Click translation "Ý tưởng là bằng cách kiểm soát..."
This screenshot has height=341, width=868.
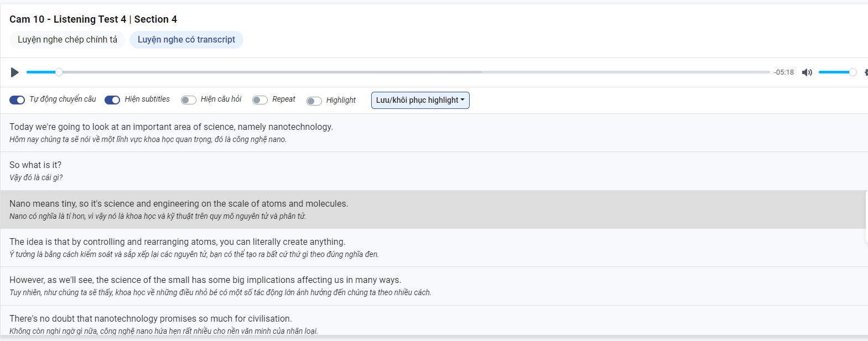(x=194, y=254)
